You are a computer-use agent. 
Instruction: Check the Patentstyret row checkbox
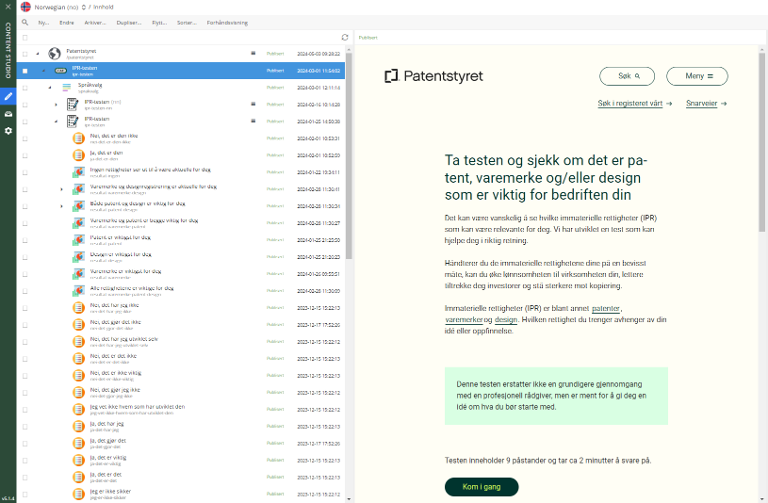tap(25, 54)
